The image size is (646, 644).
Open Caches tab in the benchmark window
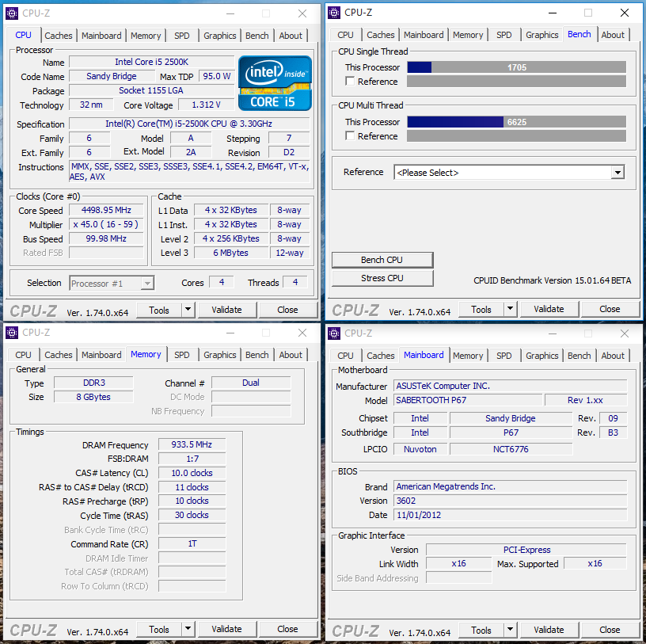click(381, 35)
